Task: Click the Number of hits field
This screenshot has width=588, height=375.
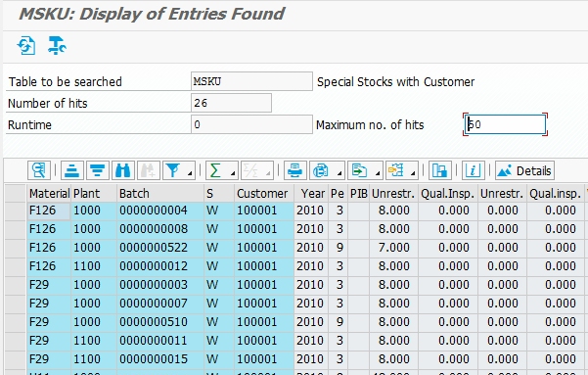Action: pos(231,103)
